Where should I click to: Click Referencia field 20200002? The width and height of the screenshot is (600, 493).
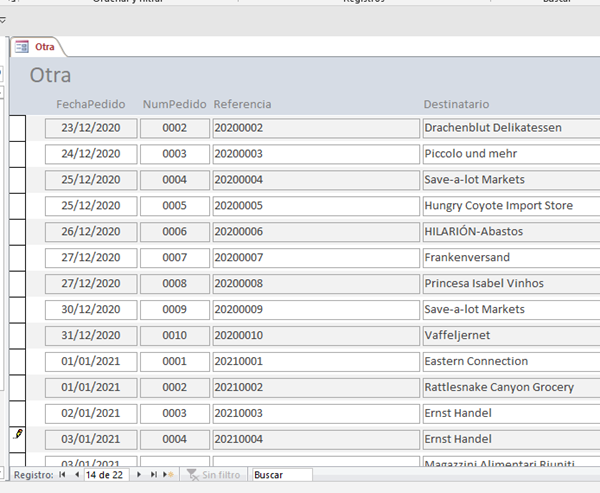coord(316,128)
